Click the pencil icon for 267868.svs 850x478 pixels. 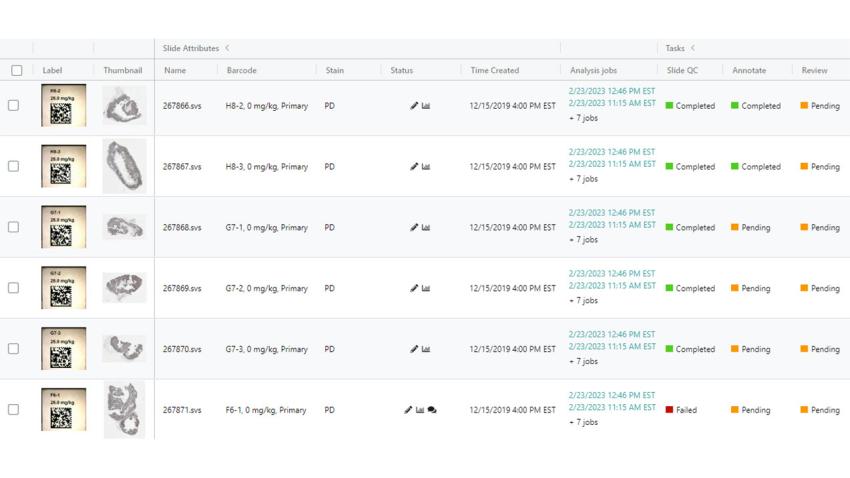coord(414,227)
